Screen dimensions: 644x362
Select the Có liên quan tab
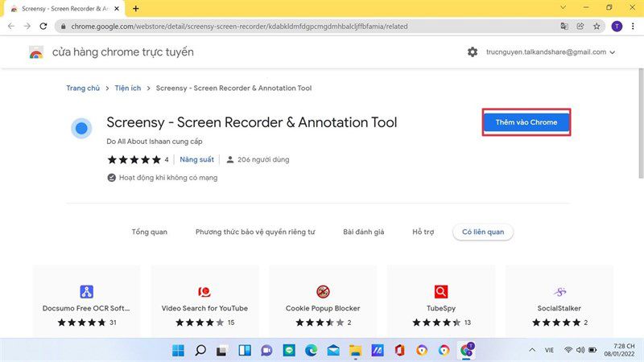pyautogui.click(x=483, y=232)
